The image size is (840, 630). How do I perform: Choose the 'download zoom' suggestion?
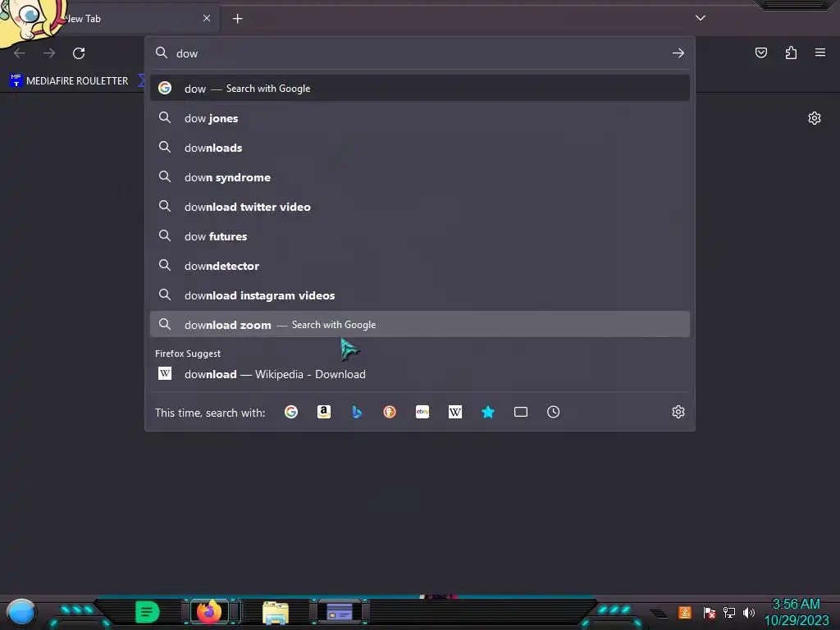pos(420,324)
